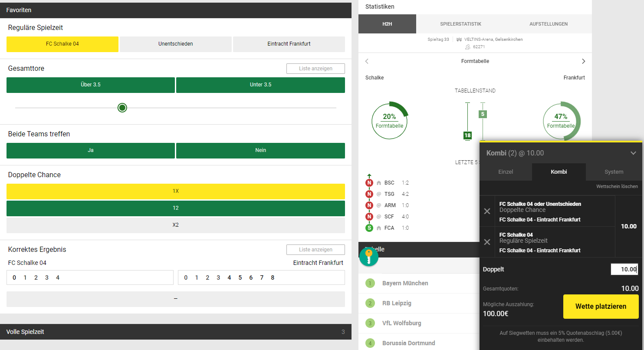
Task: Click rank 1 badge beside Bayern München
Action: pyautogui.click(x=370, y=283)
